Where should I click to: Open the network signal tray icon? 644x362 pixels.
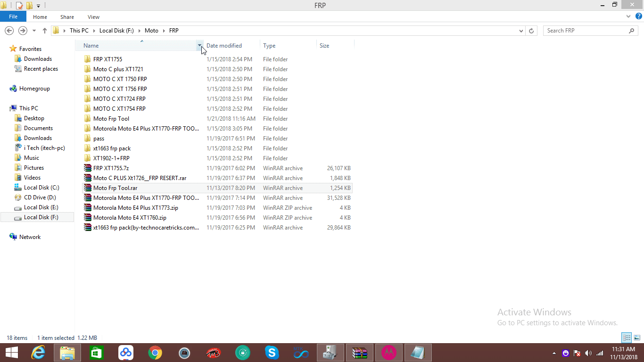click(x=600, y=353)
